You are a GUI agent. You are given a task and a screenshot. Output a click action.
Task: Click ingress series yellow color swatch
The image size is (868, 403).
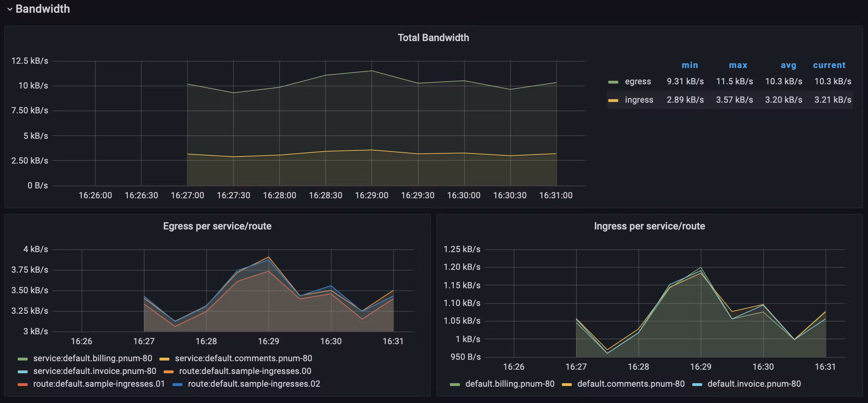pyautogui.click(x=613, y=100)
